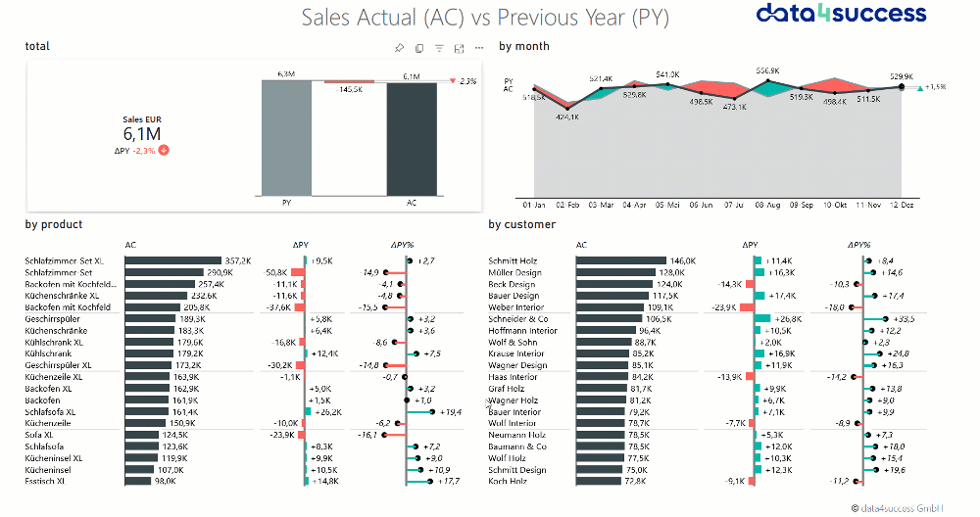
Task: Select the dark AC bar in total chart
Action: click(x=412, y=139)
